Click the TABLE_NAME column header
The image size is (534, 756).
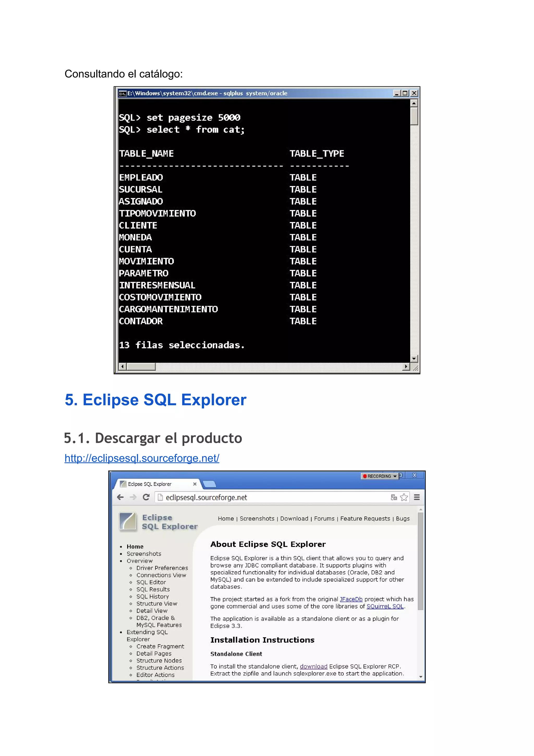coord(146,154)
